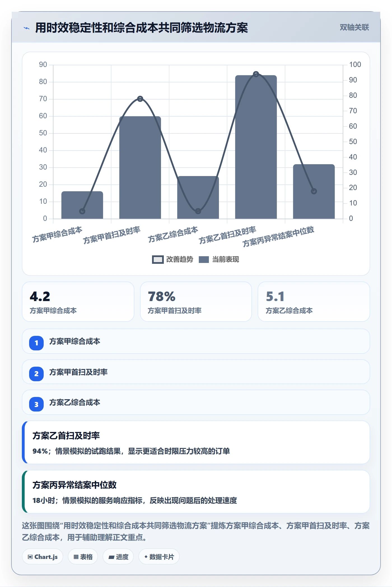Click the 表格 tag
This screenshot has height=587, width=392.
[x=83, y=557]
